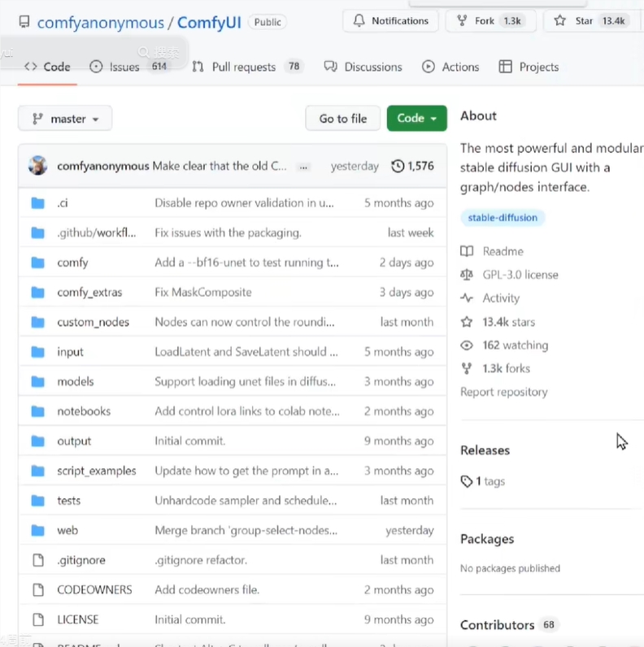Viewport: 644px width, 647px height.
Task: Click the 614 issues counter badge
Action: 159,67
